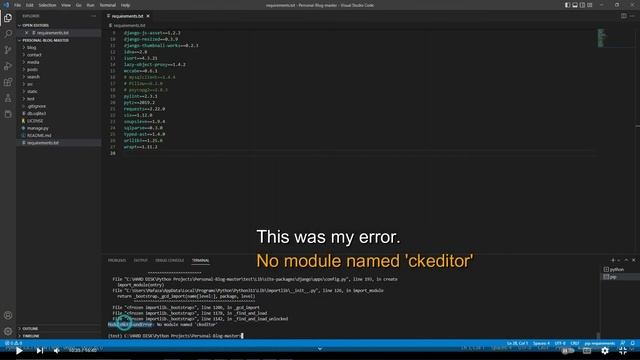Close the terminal panel
The height and width of the screenshot is (360, 640).
[x=633, y=260]
